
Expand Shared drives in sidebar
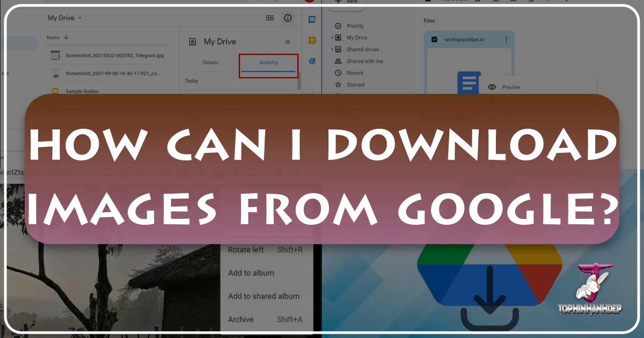[333, 50]
